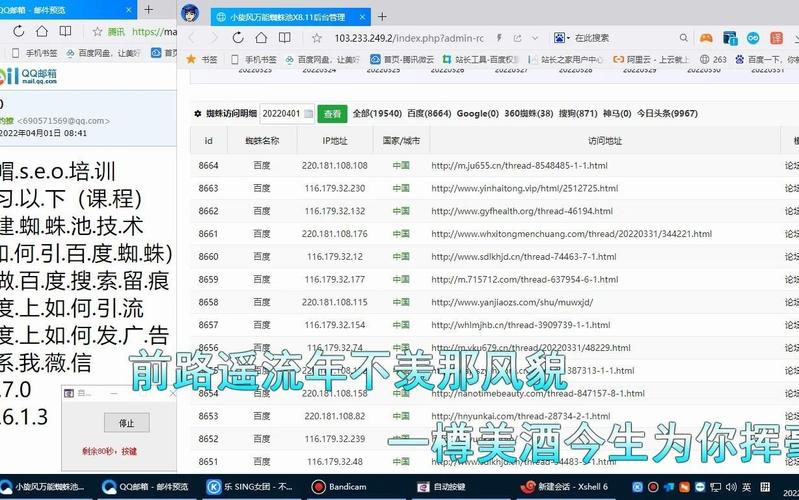Open yinhaitong.vip URL in row 8663
This screenshot has width=799, height=500.
[x=524, y=188]
